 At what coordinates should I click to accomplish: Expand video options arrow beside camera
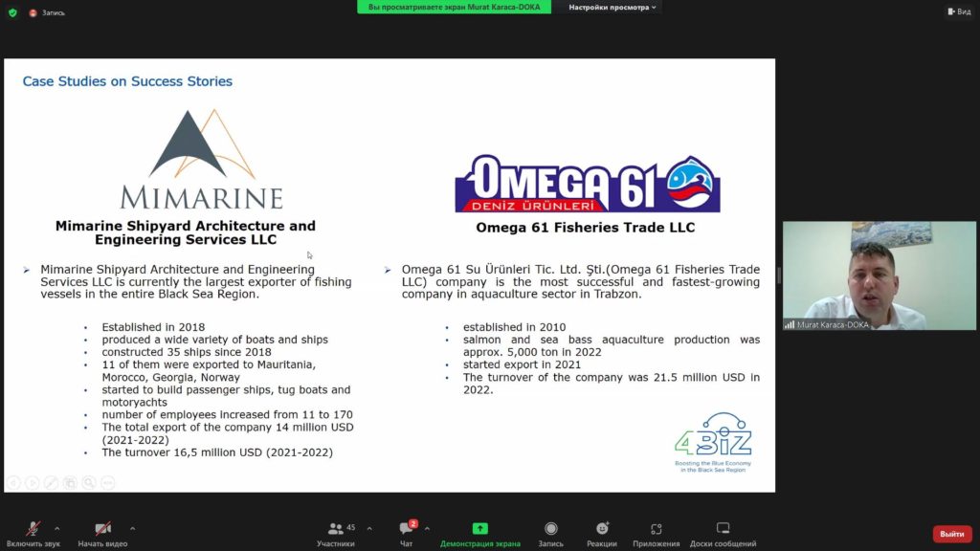[x=132, y=528]
